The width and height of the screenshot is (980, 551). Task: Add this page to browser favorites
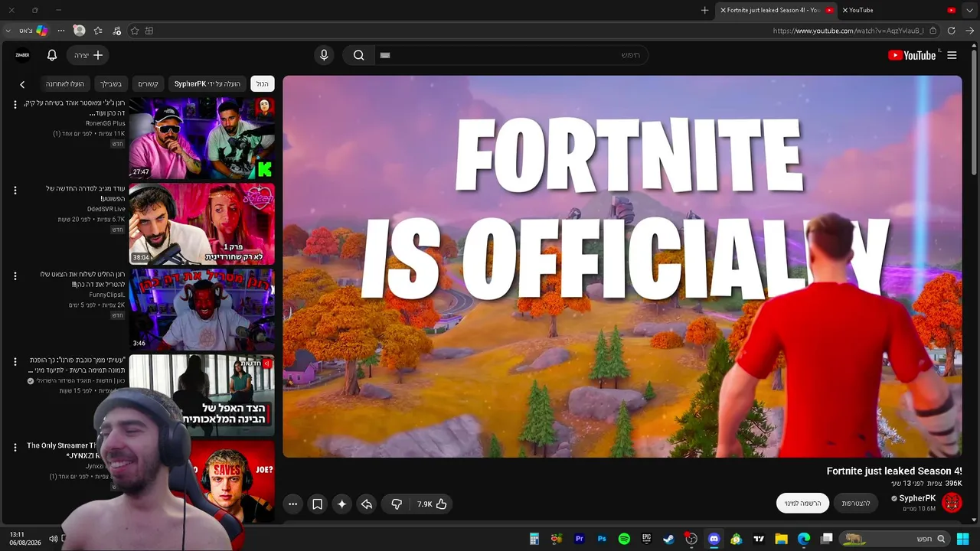click(x=135, y=31)
